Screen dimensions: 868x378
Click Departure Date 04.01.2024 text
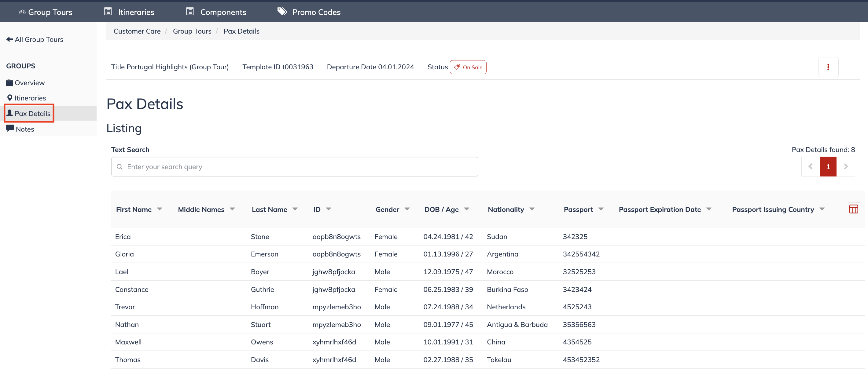coord(370,67)
